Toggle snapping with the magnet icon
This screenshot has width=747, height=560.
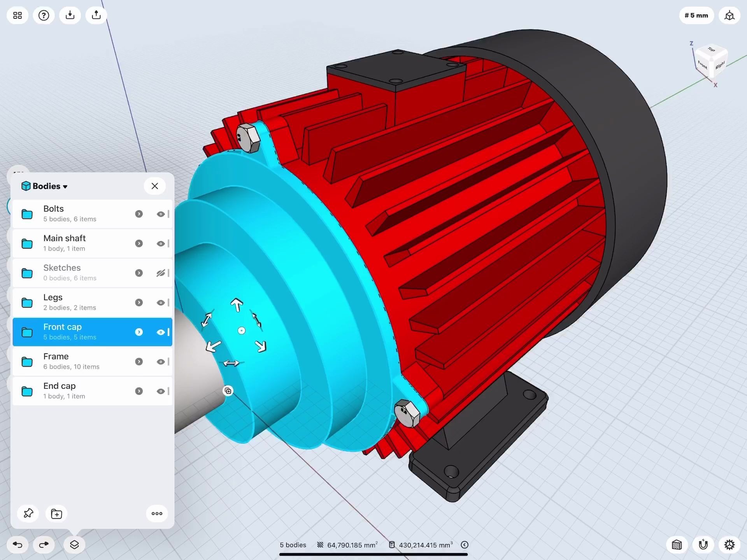[x=703, y=544]
